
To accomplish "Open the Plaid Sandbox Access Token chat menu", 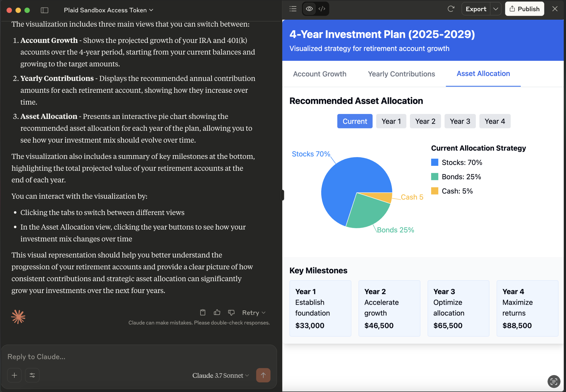I will (x=108, y=10).
